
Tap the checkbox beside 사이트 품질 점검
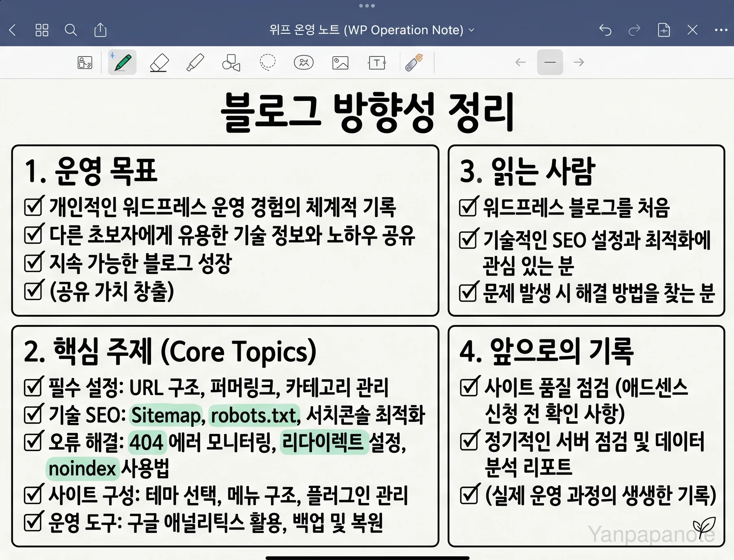[x=470, y=387]
